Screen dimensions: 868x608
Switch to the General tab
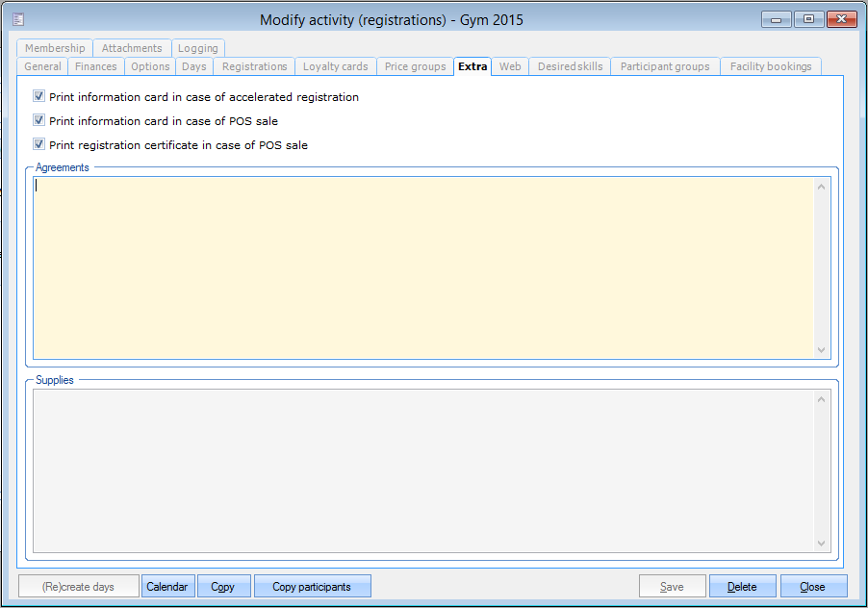(x=42, y=66)
